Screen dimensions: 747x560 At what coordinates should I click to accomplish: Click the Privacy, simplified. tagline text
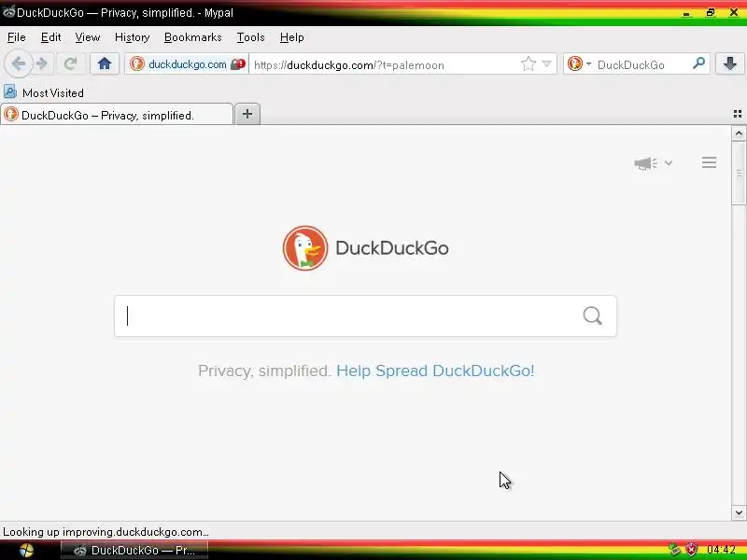[264, 371]
